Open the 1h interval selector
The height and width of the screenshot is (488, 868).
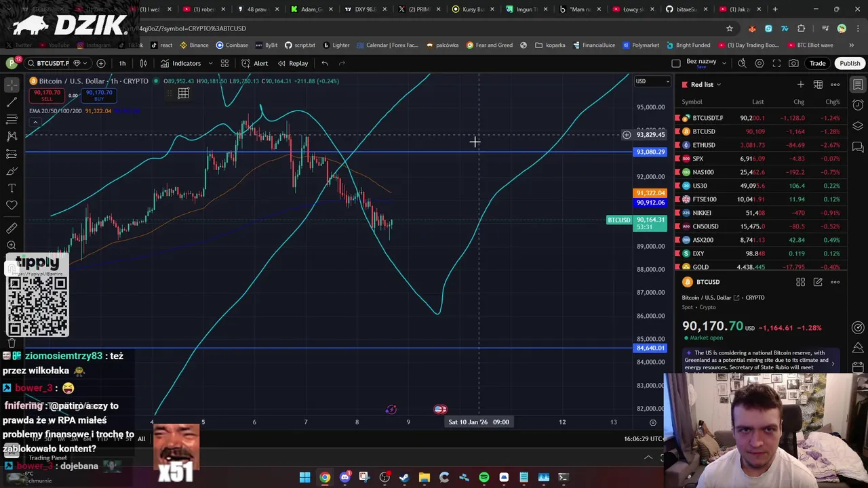point(122,63)
